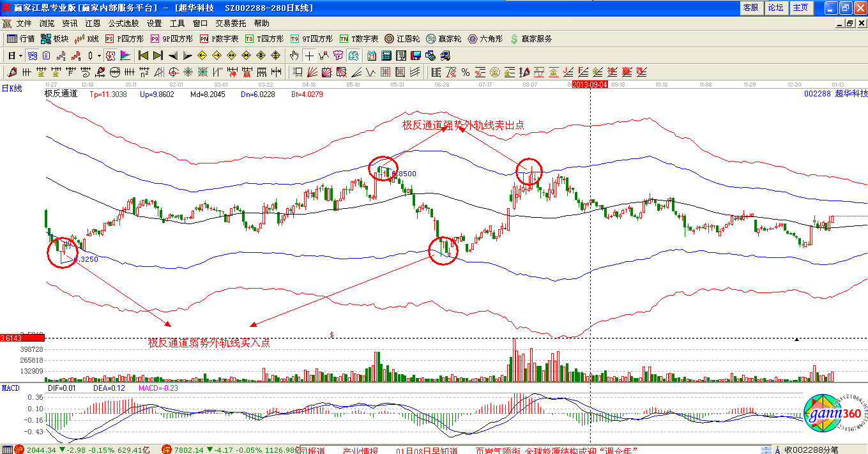Open the 公式选股 menu

coord(124,24)
